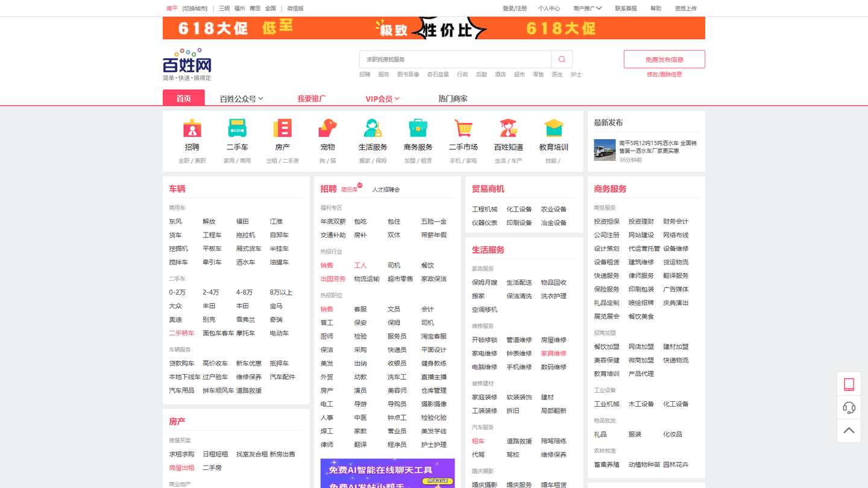Click the 家庭装修 link
The height and width of the screenshot is (488, 868).
click(x=485, y=398)
